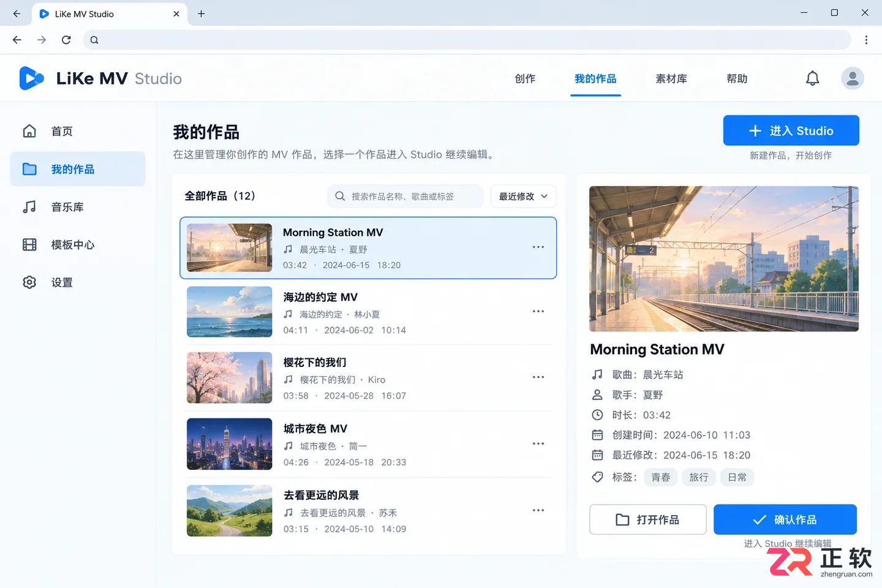Close the LiKe MV Studio tab

click(x=176, y=13)
